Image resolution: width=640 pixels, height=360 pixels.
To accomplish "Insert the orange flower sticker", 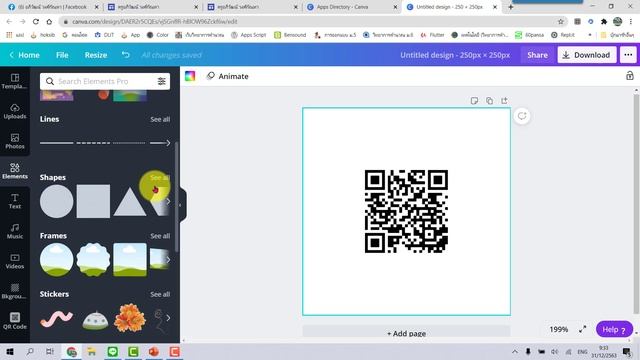I will [130, 318].
